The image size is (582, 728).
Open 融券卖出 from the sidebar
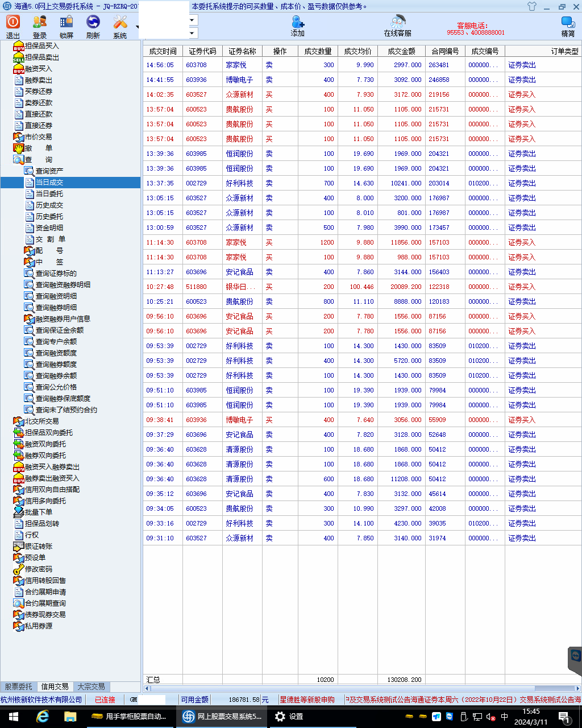[38, 80]
